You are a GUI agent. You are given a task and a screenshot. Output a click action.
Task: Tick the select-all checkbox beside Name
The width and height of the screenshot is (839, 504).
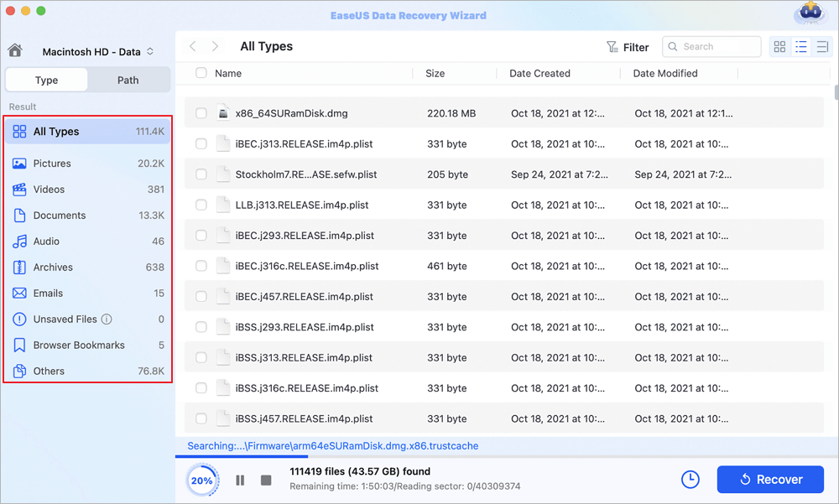pos(201,74)
